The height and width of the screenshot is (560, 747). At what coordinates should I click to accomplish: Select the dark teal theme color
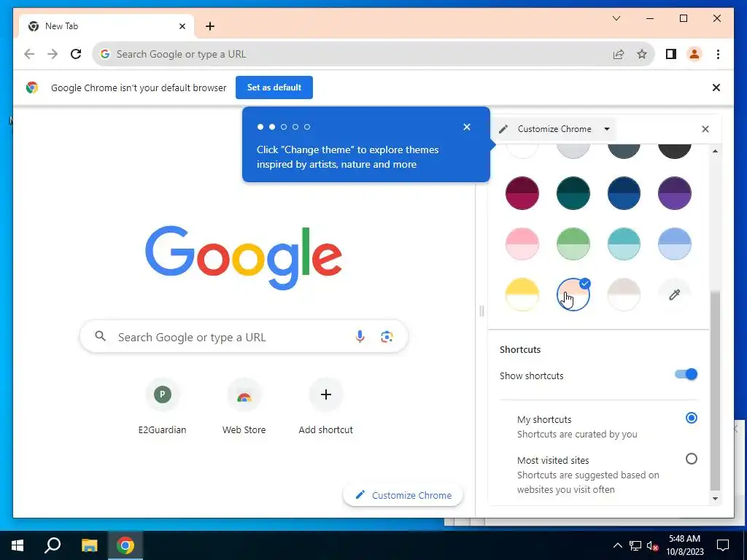pyautogui.click(x=573, y=193)
